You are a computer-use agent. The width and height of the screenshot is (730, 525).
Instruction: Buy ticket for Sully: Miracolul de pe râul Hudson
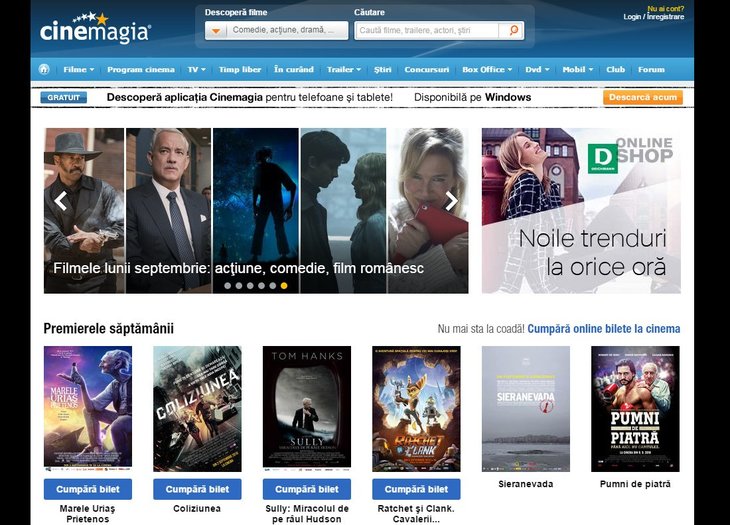307,489
